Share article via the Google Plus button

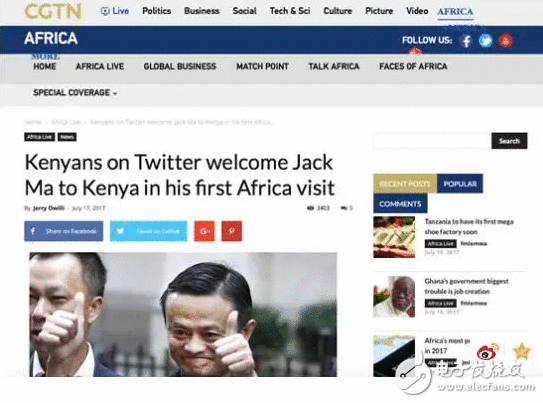[x=204, y=231]
